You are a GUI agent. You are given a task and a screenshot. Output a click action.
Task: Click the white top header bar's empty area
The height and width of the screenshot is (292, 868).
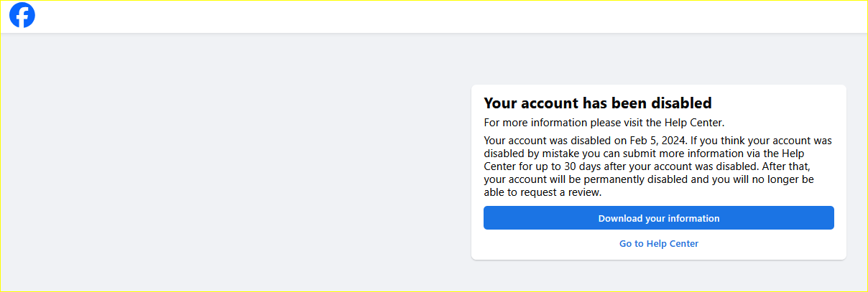(431, 16)
